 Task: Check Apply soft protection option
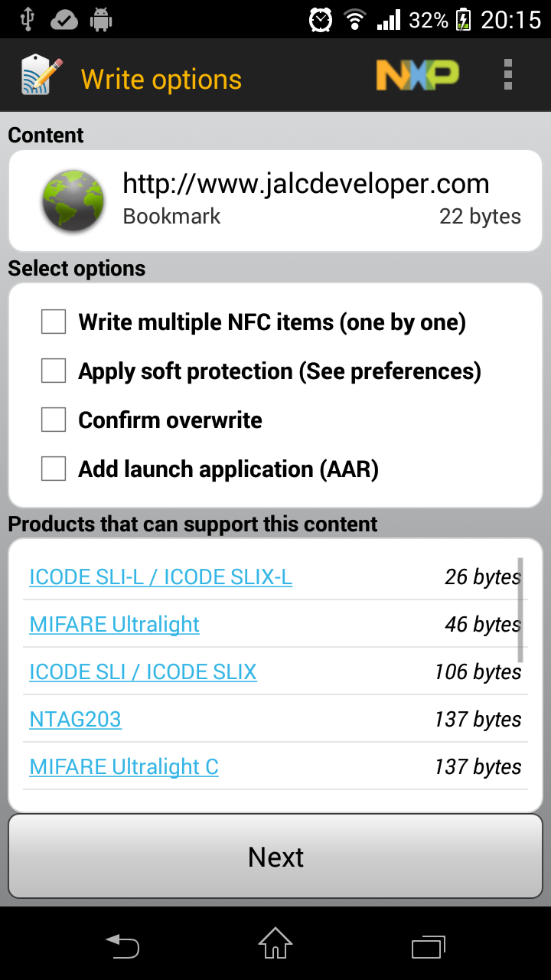click(x=53, y=371)
